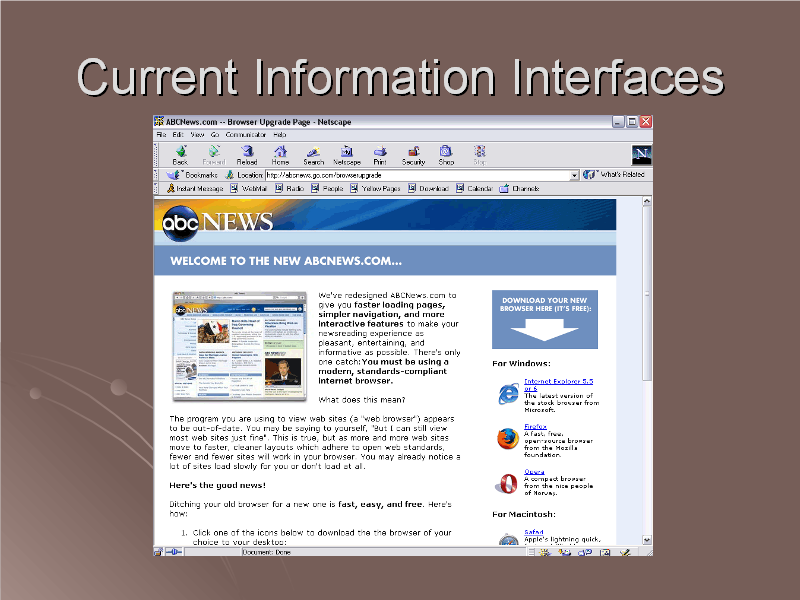The height and width of the screenshot is (600, 800).
Task: Follow the Safari download link
Action: [534, 532]
